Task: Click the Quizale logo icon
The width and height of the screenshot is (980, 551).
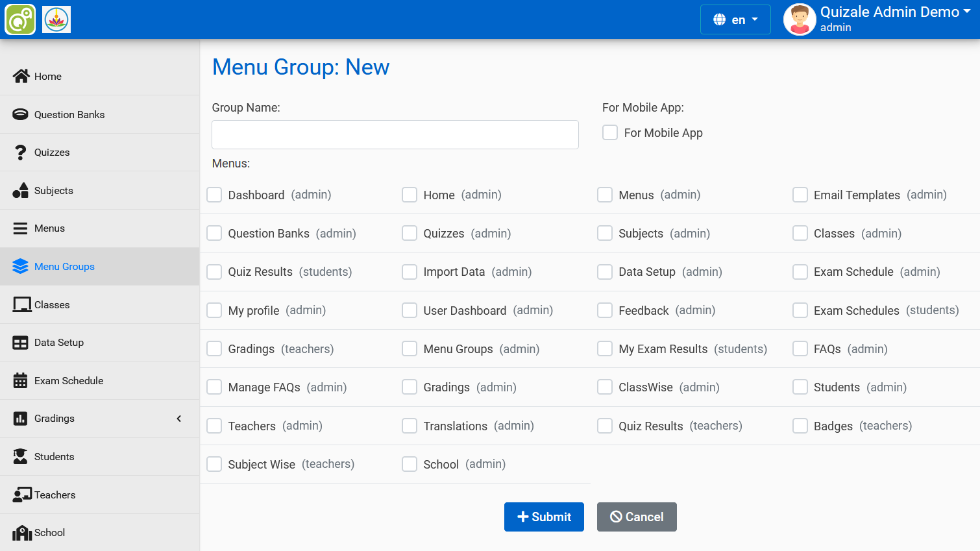Action: (20, 19)
